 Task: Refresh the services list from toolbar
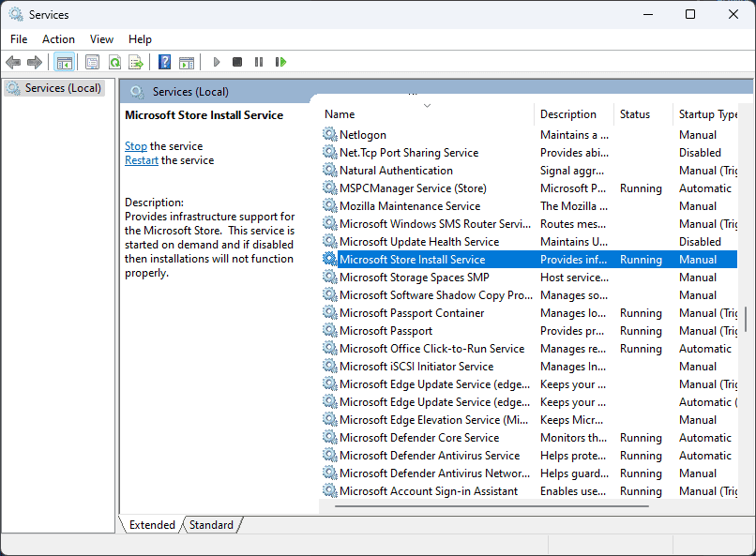[x=114, y=62]
